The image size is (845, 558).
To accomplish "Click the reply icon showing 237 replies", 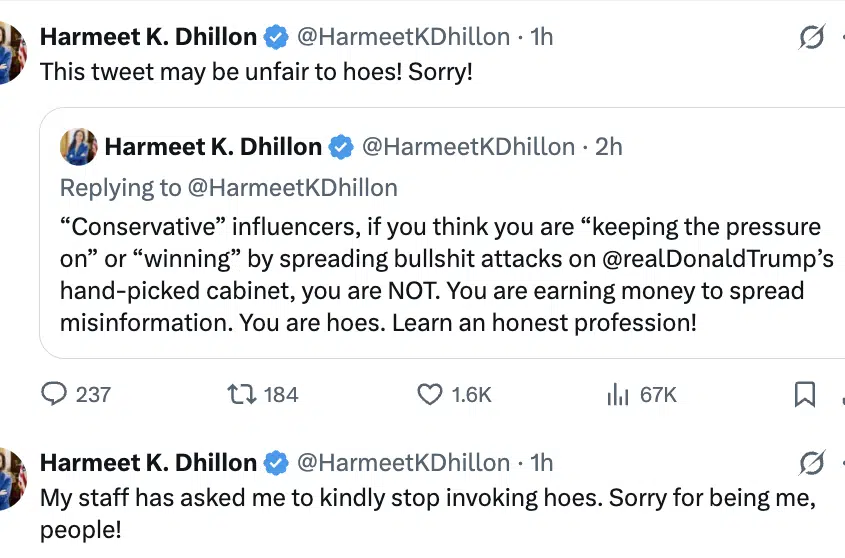I will [x=54, y=394].
